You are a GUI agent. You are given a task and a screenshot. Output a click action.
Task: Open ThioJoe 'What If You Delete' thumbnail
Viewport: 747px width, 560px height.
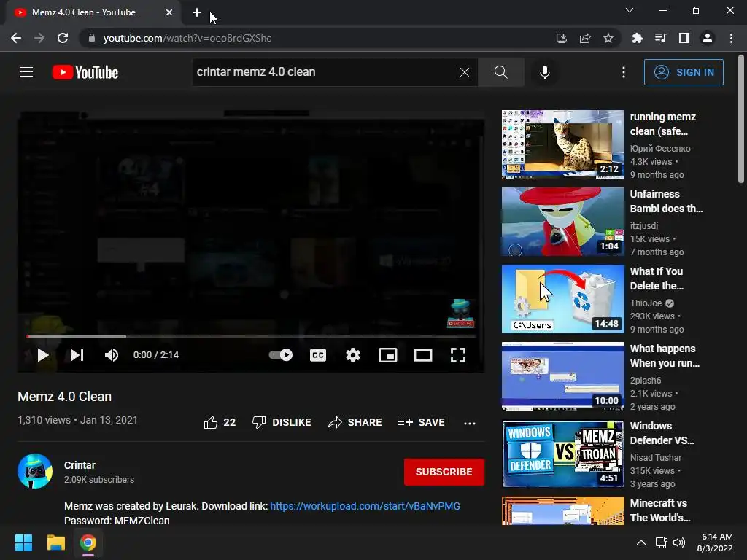pos(562,298)
